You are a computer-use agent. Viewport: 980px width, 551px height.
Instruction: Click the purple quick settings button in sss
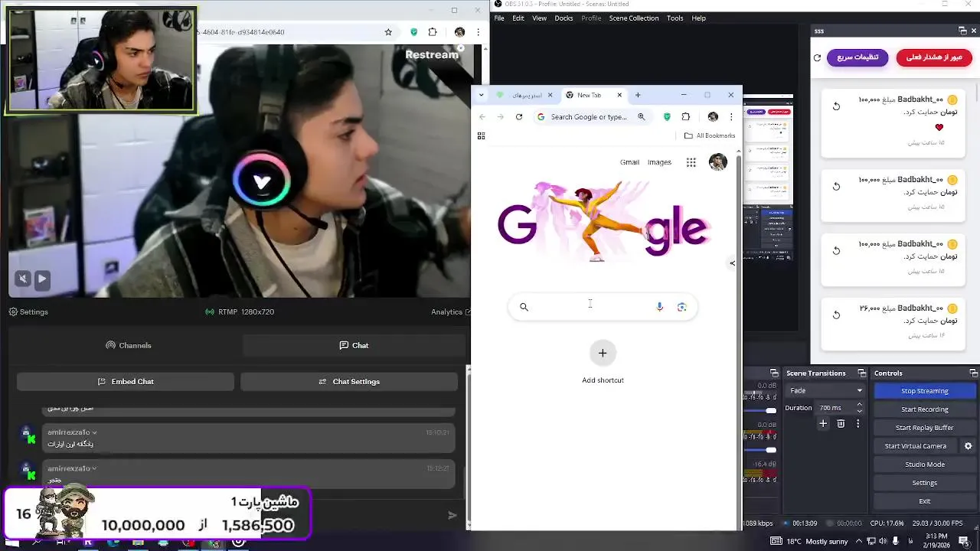[857, 57]
